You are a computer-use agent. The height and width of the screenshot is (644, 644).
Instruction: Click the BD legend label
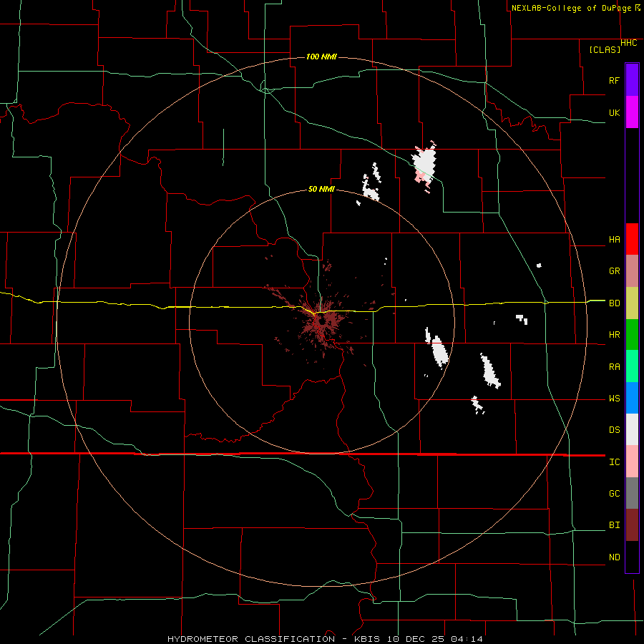614,303
